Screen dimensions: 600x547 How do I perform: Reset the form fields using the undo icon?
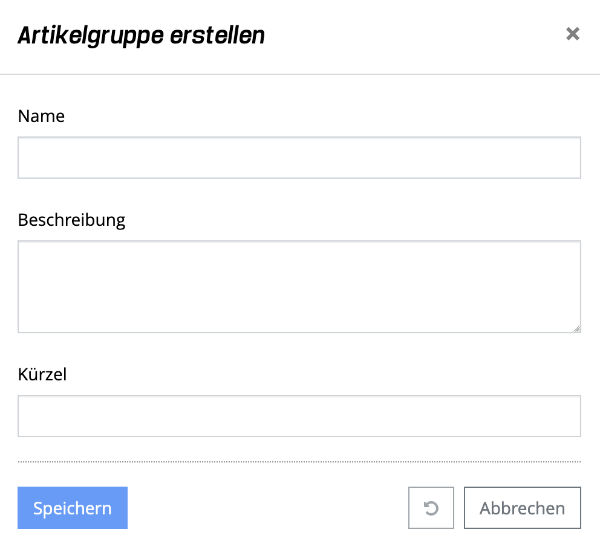click(431, 508)
